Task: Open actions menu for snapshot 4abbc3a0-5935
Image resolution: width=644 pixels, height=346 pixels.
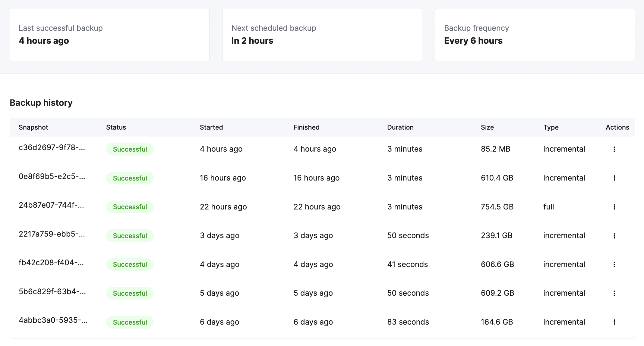Action: pyautogui.click(x=615, y=322)
